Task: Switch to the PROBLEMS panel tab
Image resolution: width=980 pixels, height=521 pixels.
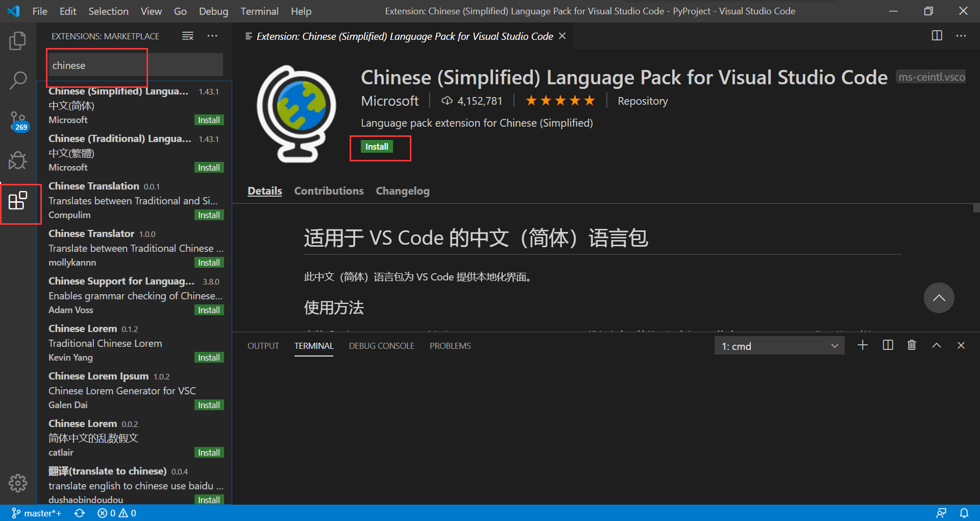Action: click(x=450, y=346)
